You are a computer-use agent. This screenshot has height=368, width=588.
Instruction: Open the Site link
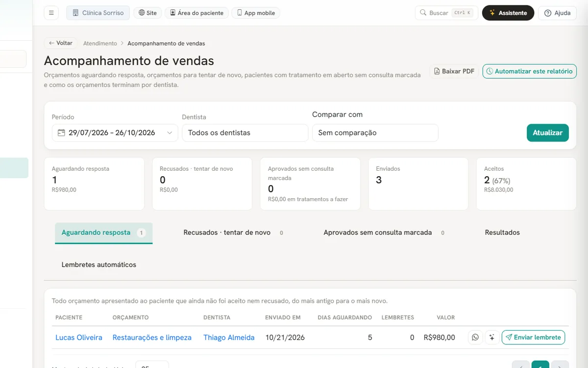[x=147, y=13]
